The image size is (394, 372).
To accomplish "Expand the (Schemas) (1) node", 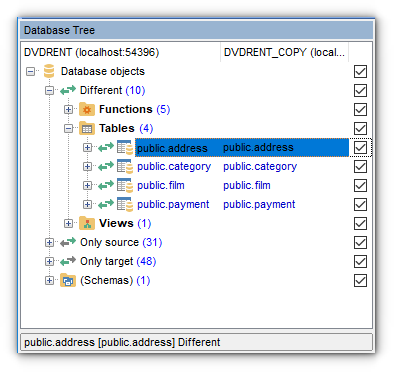I will (x=49, y=280).
